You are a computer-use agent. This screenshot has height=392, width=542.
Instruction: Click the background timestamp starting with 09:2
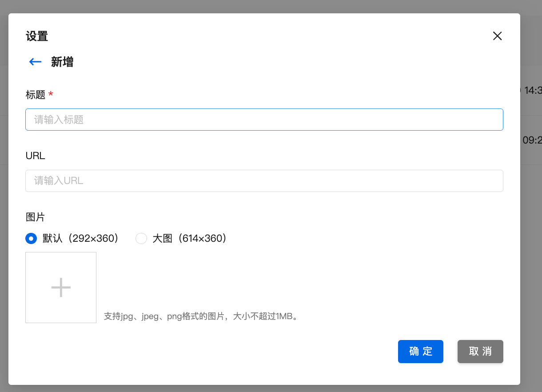tap(532, 140)
